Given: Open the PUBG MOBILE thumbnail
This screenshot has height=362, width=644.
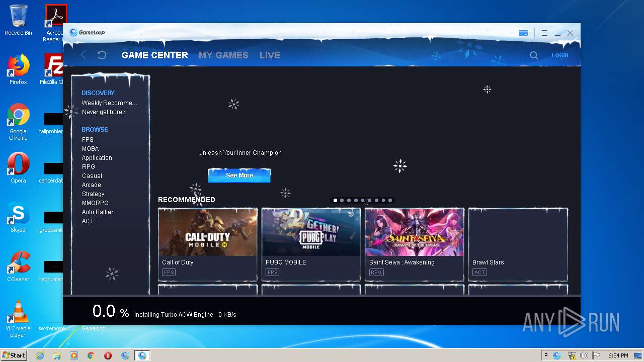Looking at the screenshot, I should 311,233.
